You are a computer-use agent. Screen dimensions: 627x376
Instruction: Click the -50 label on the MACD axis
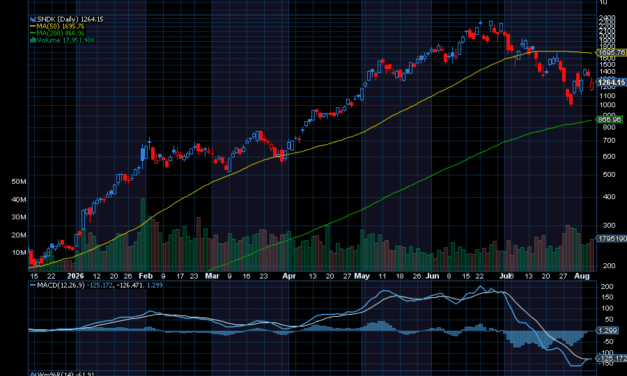tap(608, 341)
